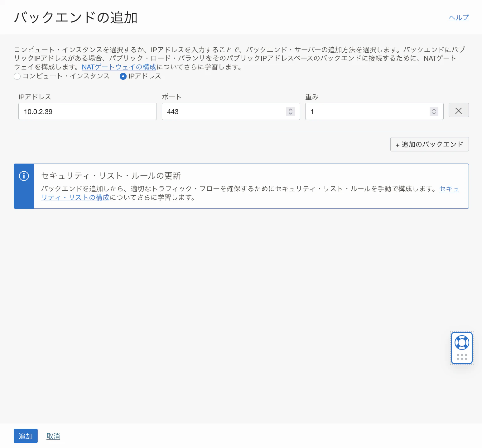Remove the backend row with X button
482x448 pixels.
[459, 110]
